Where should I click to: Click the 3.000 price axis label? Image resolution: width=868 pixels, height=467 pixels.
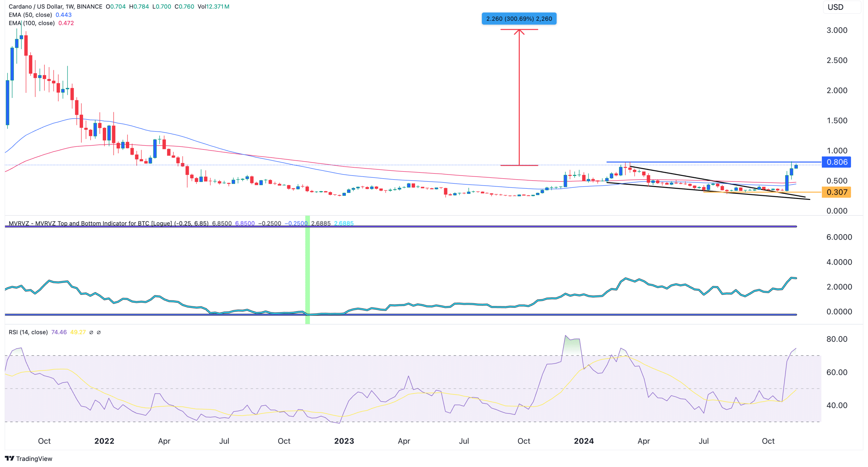[836, 30]
